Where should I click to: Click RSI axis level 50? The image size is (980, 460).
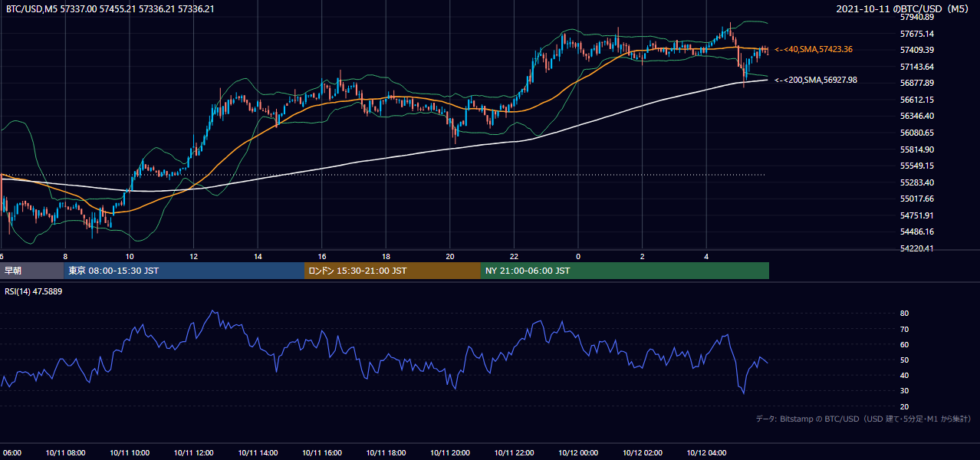click(904, 360)
